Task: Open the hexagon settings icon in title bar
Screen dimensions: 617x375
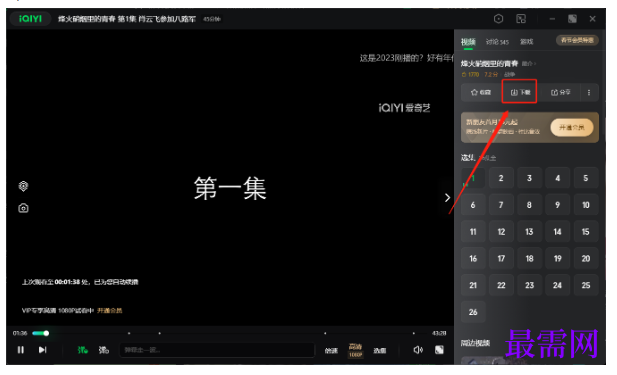Action: click(498, 18)
